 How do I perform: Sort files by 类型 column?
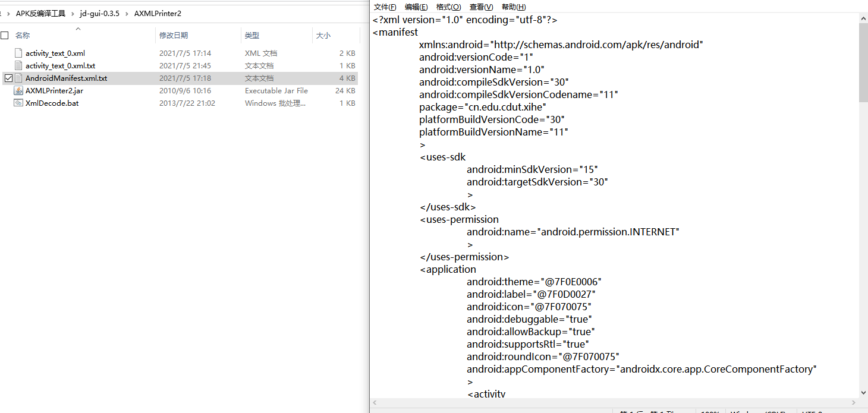coord(252,36)
